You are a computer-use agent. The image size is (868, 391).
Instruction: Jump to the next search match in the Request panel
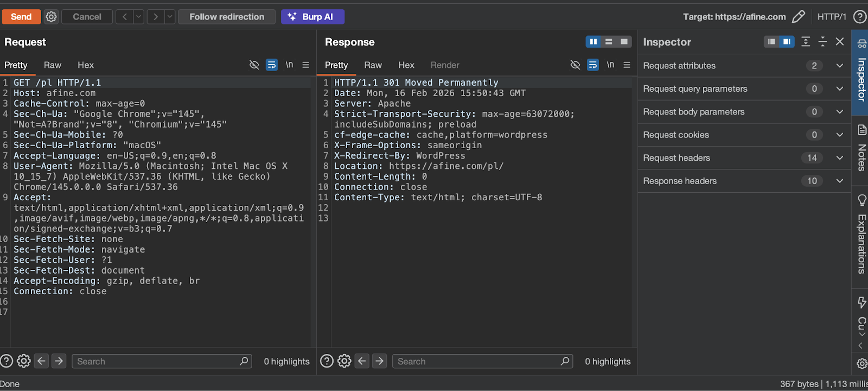[59, 361]
